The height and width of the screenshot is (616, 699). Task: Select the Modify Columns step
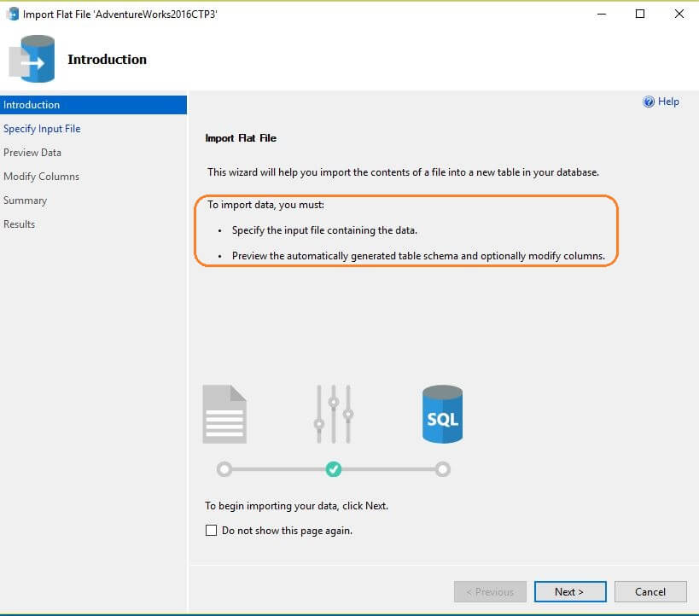coord(41,177)
